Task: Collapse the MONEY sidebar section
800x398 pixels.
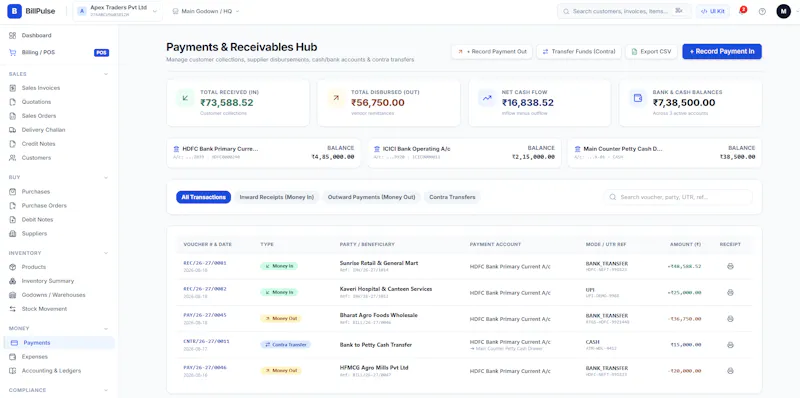Action: coord(106,329)
